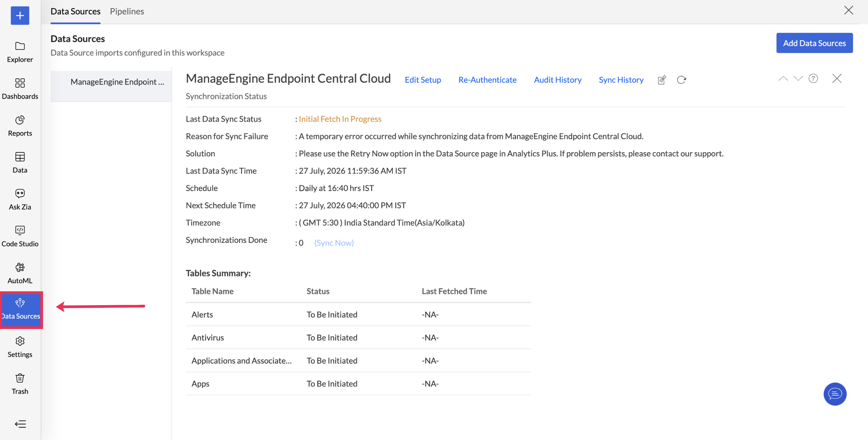Viewport: 868px width, 440px height.
Task: Switch to the Pipelines tab
Action: [x=127, y=11]
